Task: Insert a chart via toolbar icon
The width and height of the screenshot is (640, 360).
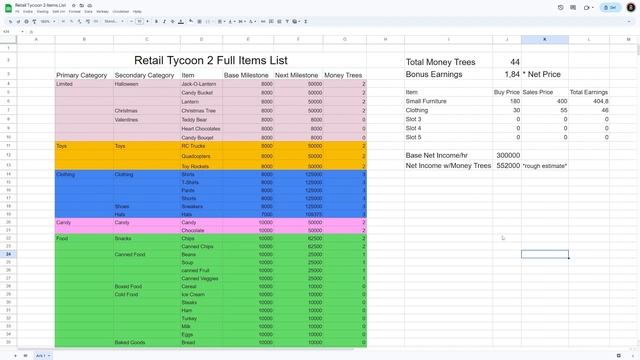Action: tap(279, 21)
